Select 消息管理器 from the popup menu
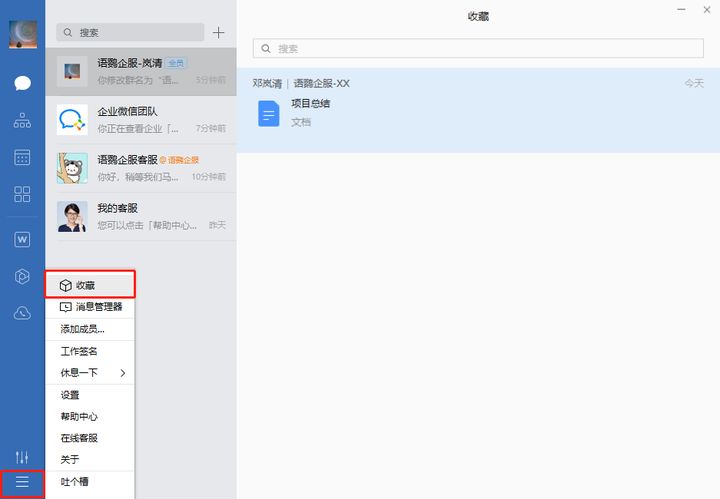720x499 pixels. point(90,307)
